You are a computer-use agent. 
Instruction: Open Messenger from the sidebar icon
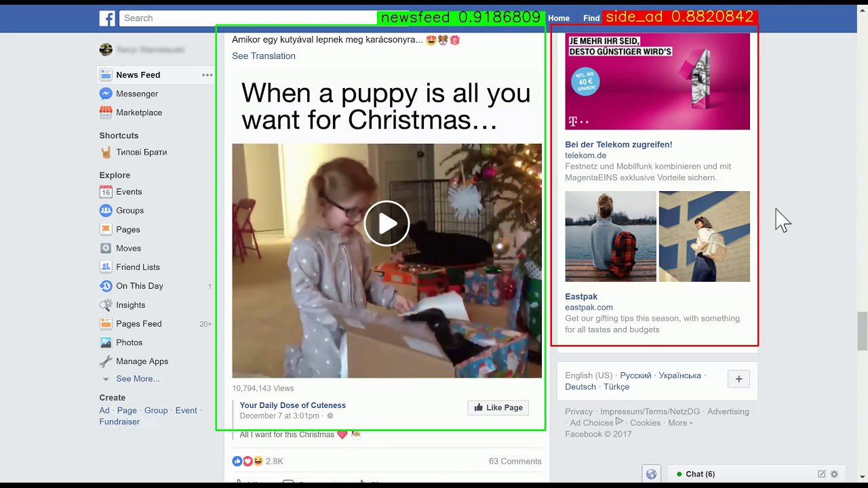point(106,94)
